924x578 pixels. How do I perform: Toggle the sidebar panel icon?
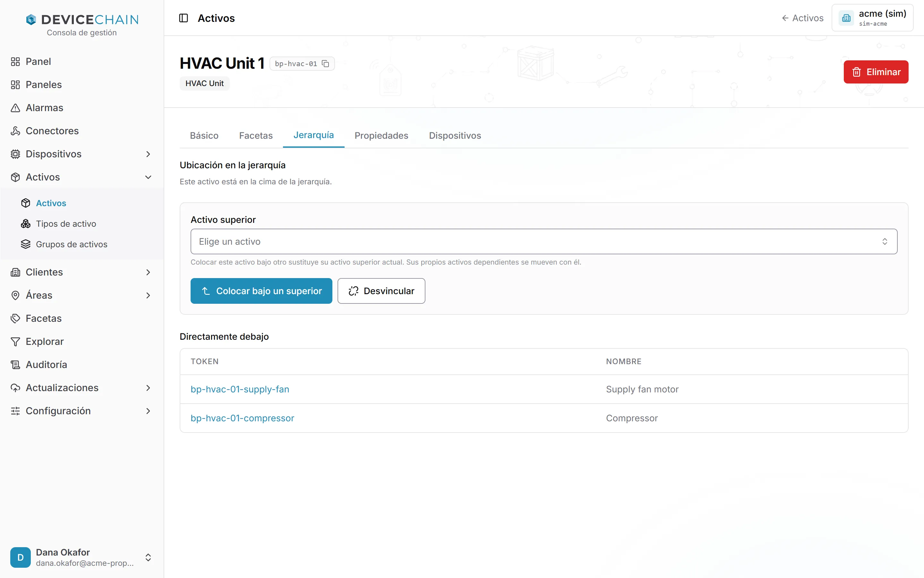pyautogui.click(x=184, y=18)
